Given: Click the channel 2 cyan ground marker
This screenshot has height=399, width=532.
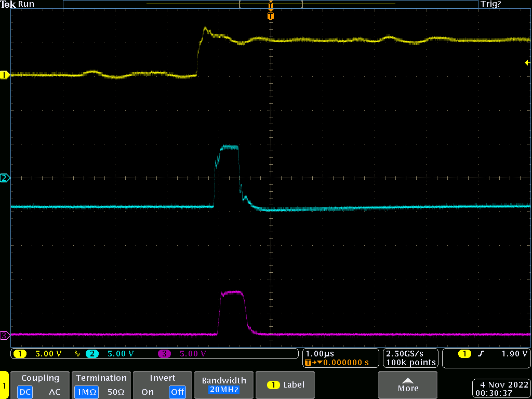Looking at the screenshot, I should pyautogui.click(x=5, y=178).
